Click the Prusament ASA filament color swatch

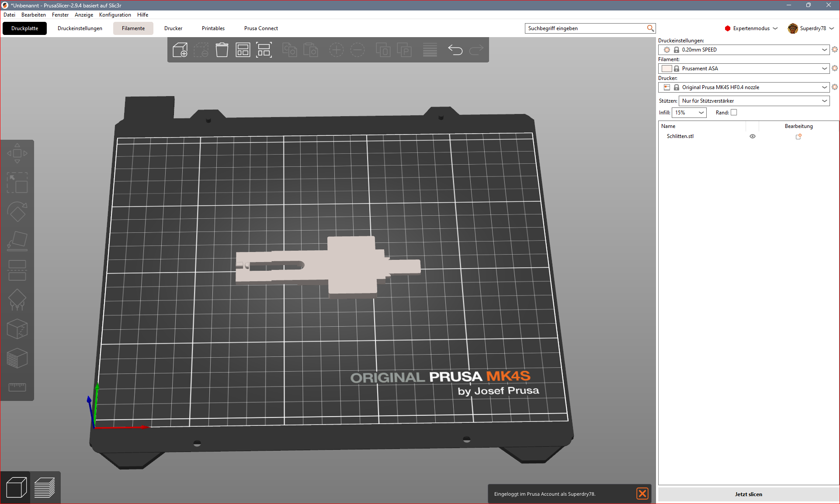point(666,69)
